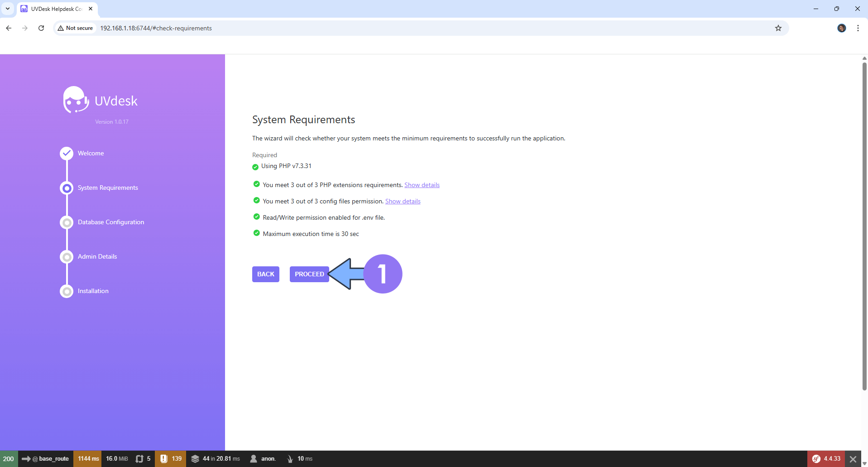This screenshot has width=868, height=467.
Task: Click the Symfony 4.4.33 version badge
Action: (826, 459)
